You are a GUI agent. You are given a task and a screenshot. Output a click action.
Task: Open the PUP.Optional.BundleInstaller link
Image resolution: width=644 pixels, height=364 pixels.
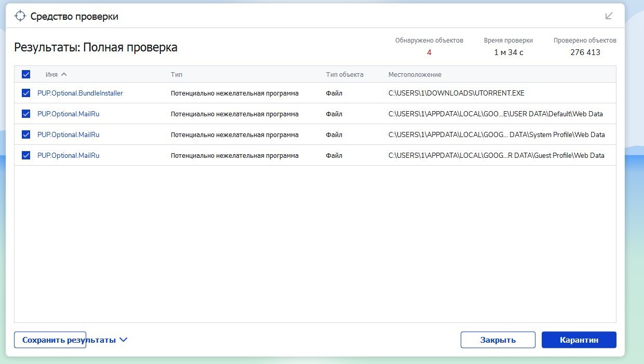pos(80,93)
